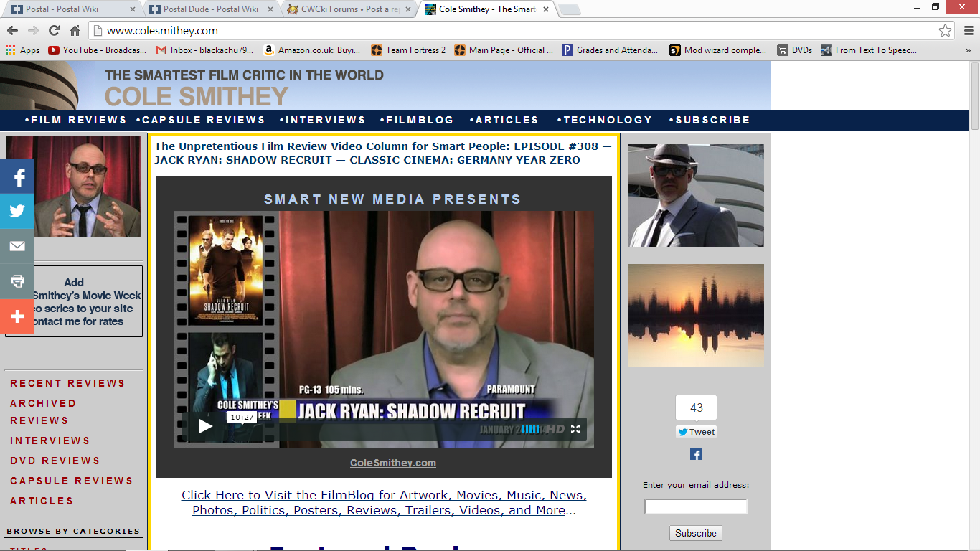This screenshot has height=551, width=980.
Task: Open the Main Page - Official bookmark
Action: click(x=504, y=50)
